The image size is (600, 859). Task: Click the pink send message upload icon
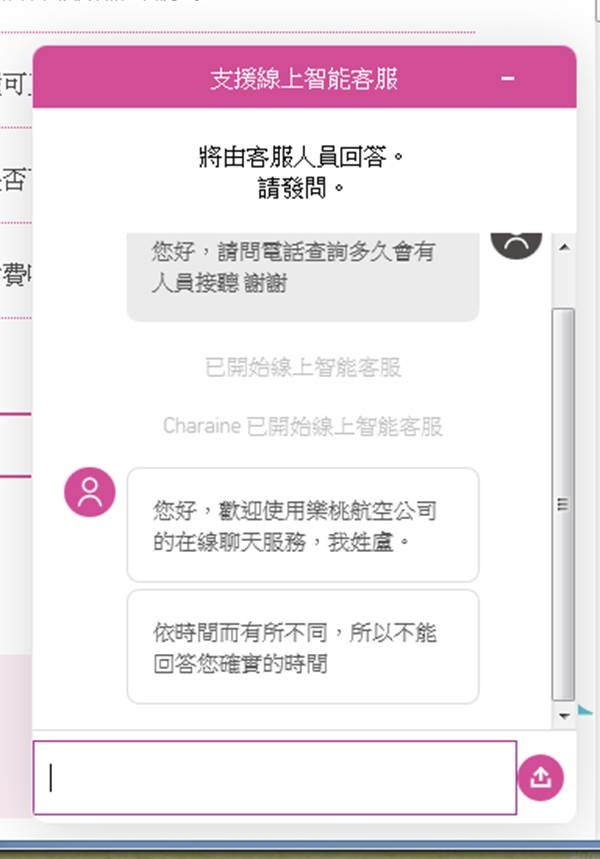point(540,777)
